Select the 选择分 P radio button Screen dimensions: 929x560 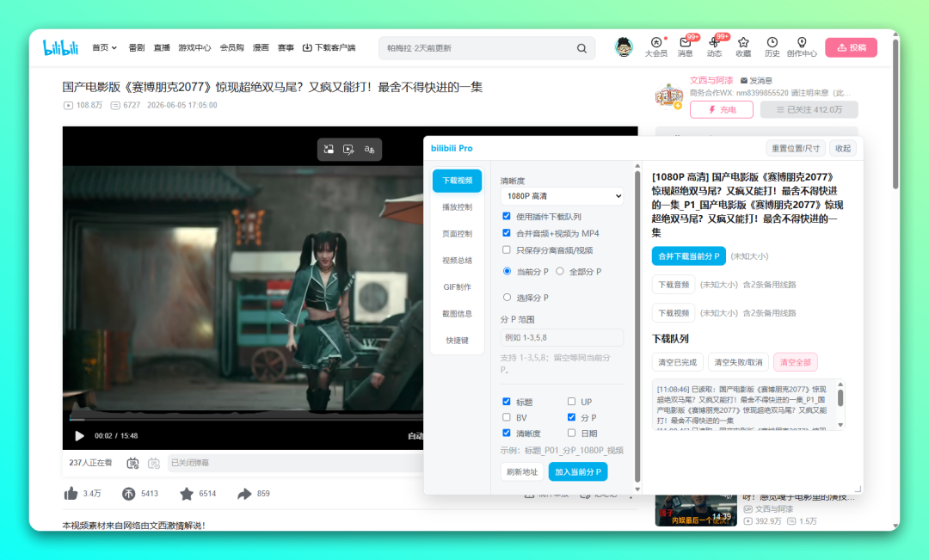pyautogui.click(x=508, y=297)
